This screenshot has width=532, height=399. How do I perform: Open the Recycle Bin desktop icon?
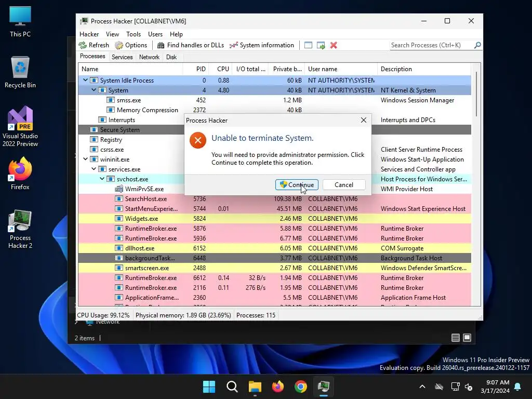[20, 72]
